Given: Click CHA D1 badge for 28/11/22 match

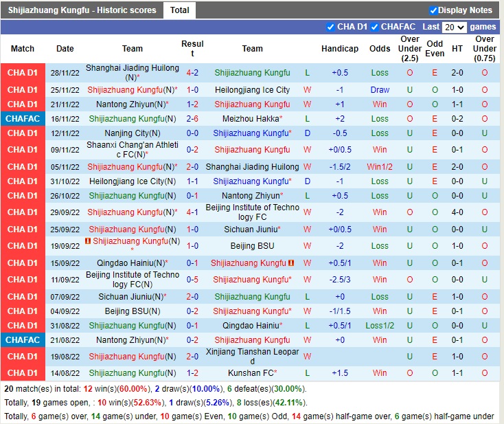Looking at the screenshot, I should click(23, 73).
